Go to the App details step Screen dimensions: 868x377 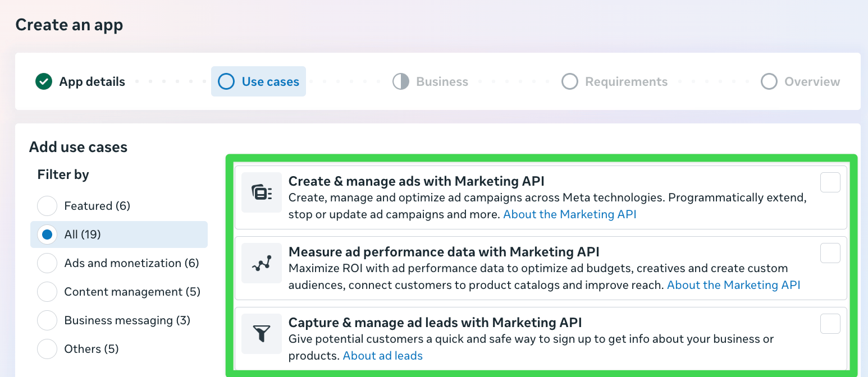tap(80, 82)
